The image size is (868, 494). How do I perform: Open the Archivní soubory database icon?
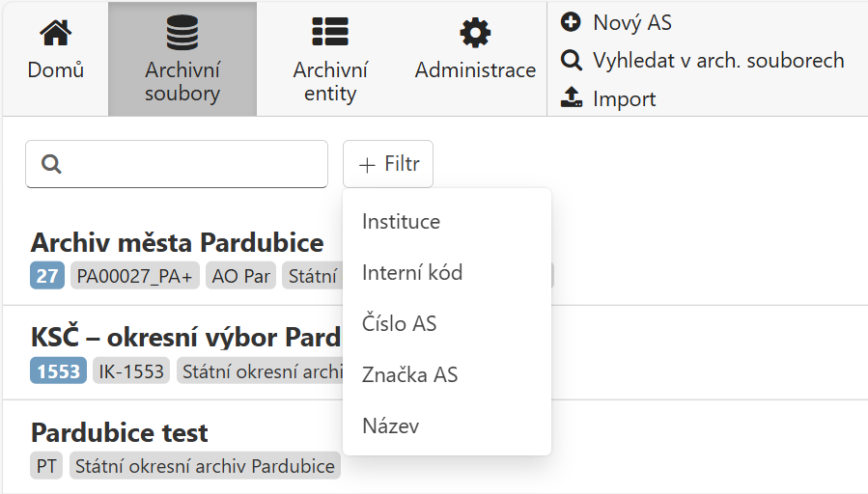pyautogui.click(x=182, y=34)
